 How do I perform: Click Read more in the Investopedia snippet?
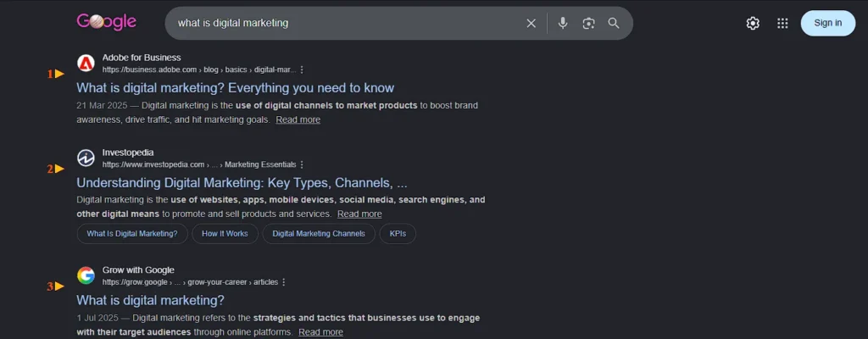pos(359,214)
